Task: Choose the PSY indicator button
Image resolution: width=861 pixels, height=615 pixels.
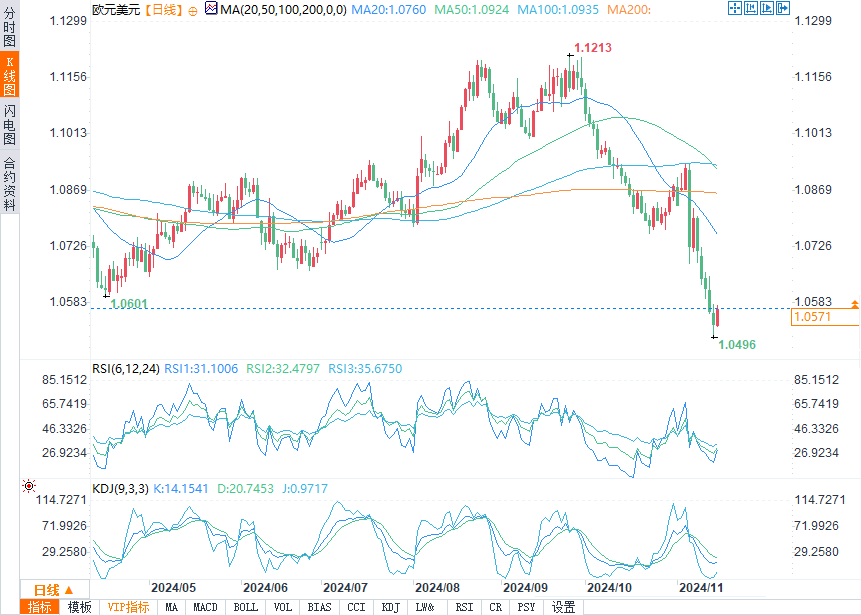Action: 526,607
